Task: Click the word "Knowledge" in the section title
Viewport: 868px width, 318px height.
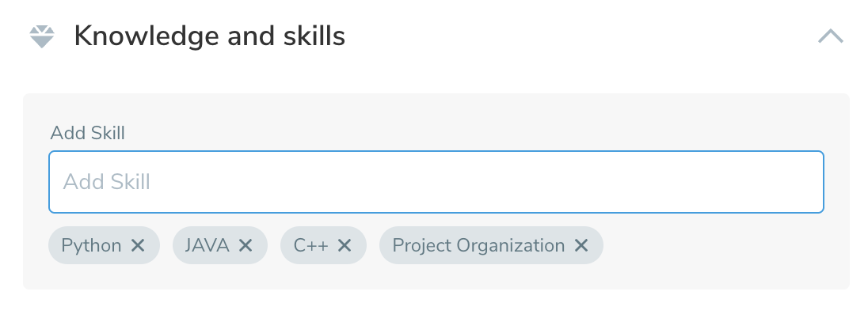Action: click(133, 36)
